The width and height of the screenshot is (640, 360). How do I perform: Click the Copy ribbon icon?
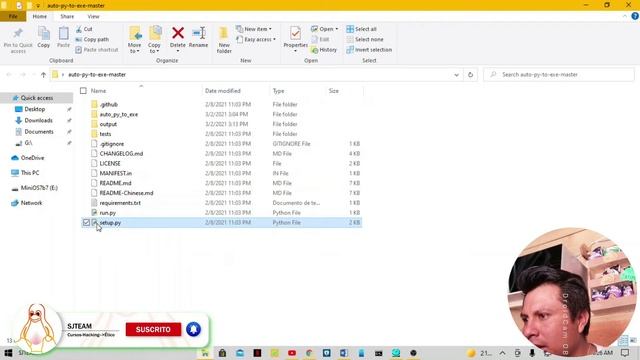tap(44, 37)
